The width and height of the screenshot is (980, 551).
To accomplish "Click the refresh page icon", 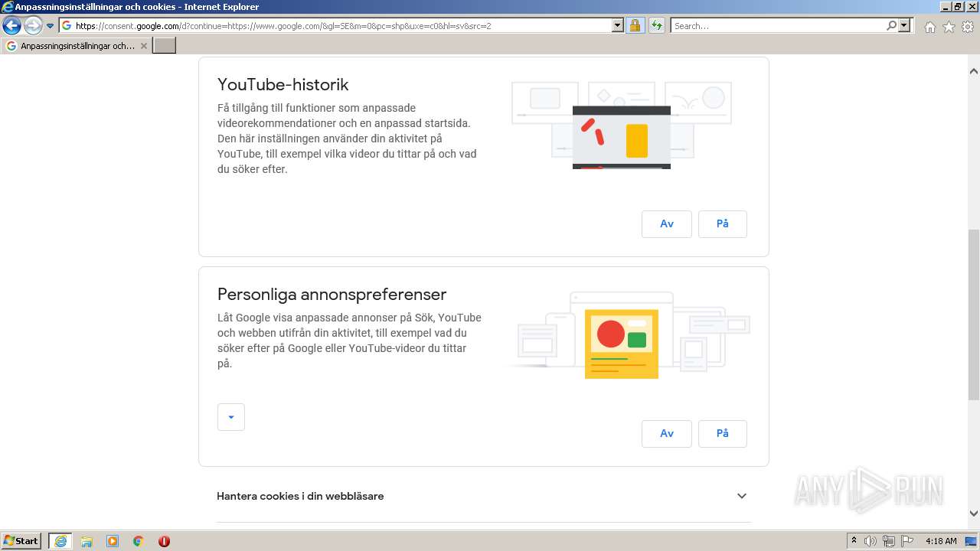I will pyautogui.click(x=657, y=25).
